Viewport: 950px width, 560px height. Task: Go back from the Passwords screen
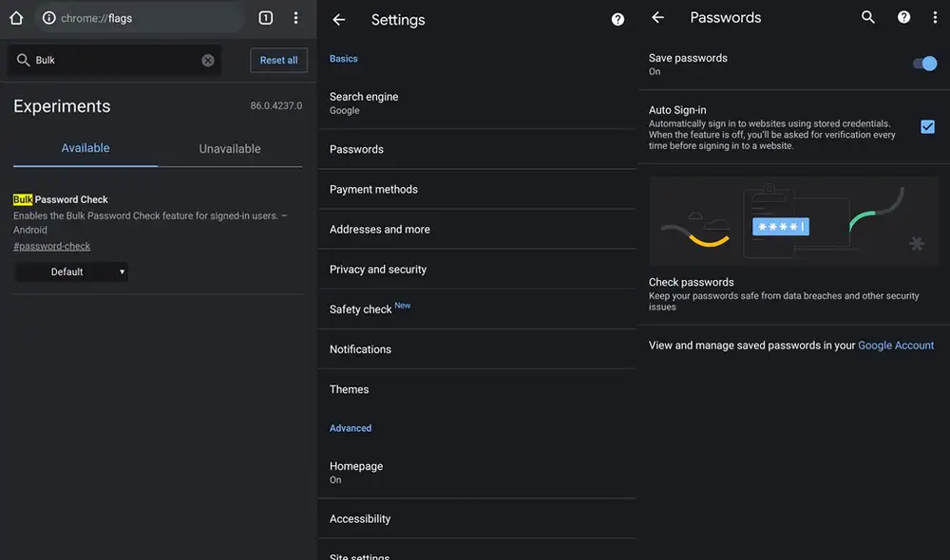click(657, 17)
